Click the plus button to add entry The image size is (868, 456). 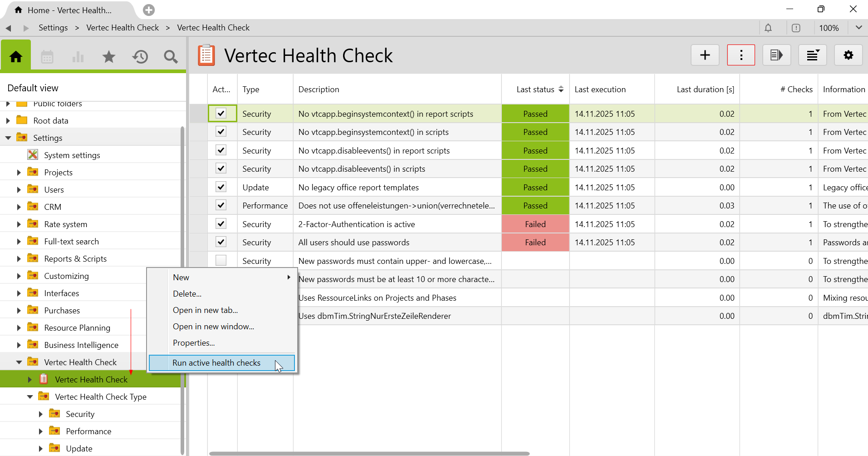point(705,55)
